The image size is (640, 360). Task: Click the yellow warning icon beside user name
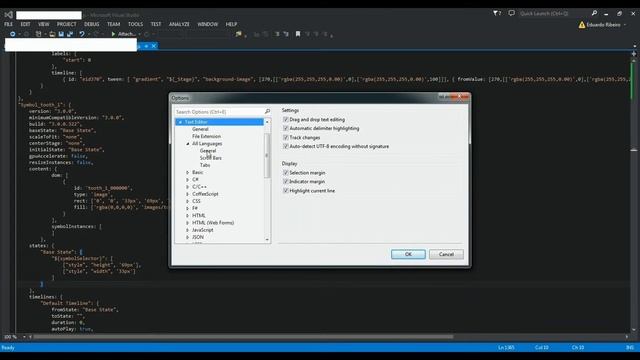pos(582,25)
